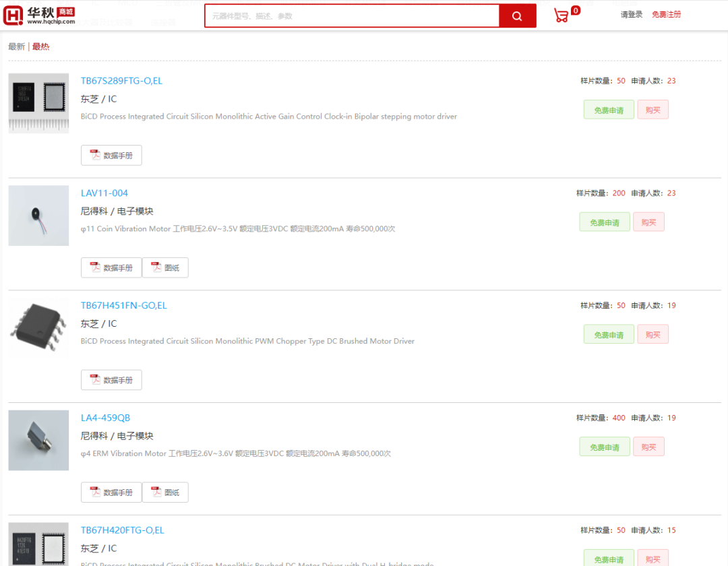Click 免费申请 for TB67S289FTG-O,EL
The image size is (728, 566).
point(608,110)
